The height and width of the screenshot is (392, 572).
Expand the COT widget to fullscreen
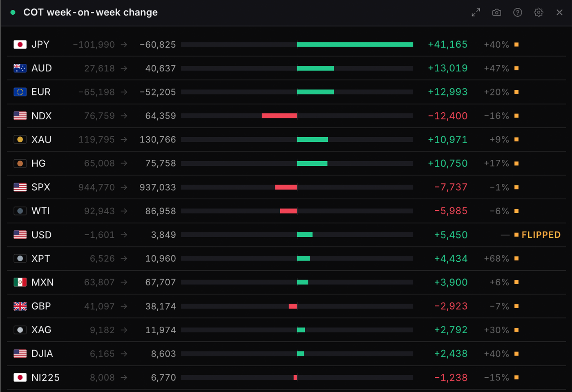(476, 13)
